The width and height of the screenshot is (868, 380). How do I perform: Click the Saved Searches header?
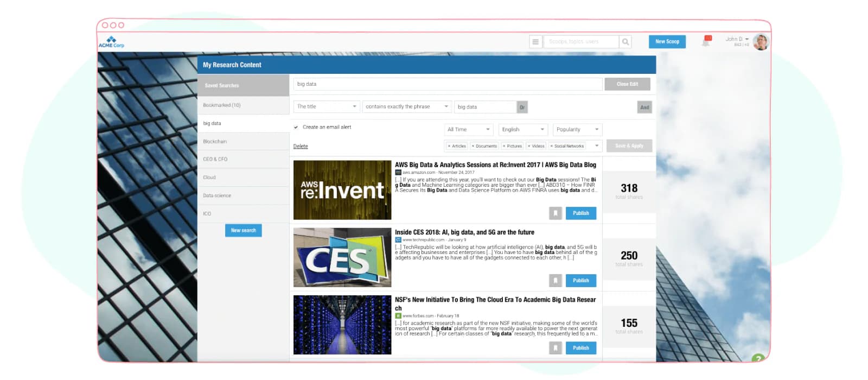243,85
